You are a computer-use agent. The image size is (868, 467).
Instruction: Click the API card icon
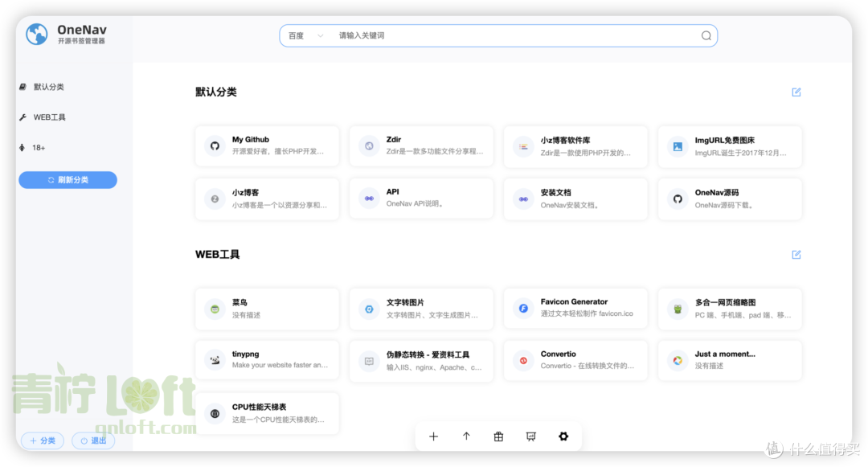click(x=369, y=198)
